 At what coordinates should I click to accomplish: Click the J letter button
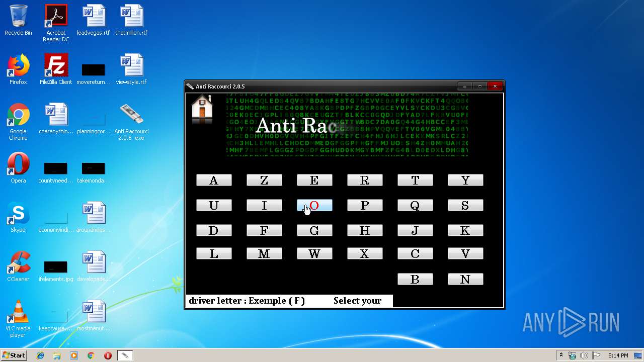[415, 231]
